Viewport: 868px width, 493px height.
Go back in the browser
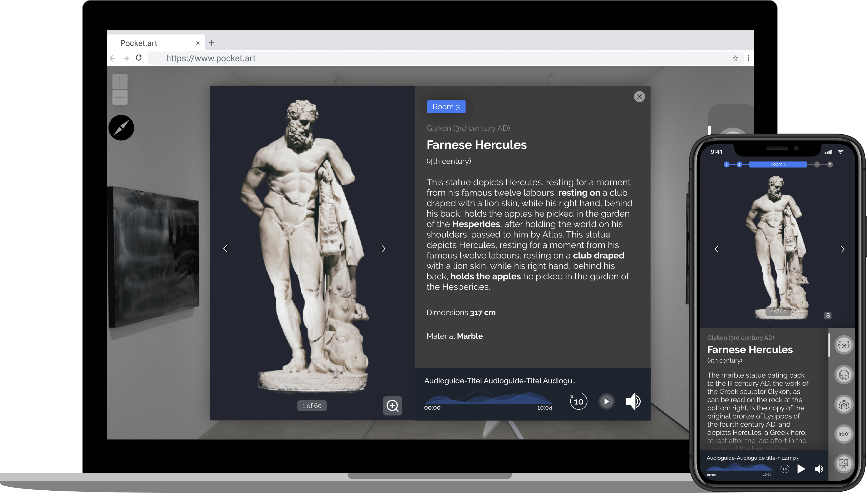pyautogui.click(x=112, y=58)
